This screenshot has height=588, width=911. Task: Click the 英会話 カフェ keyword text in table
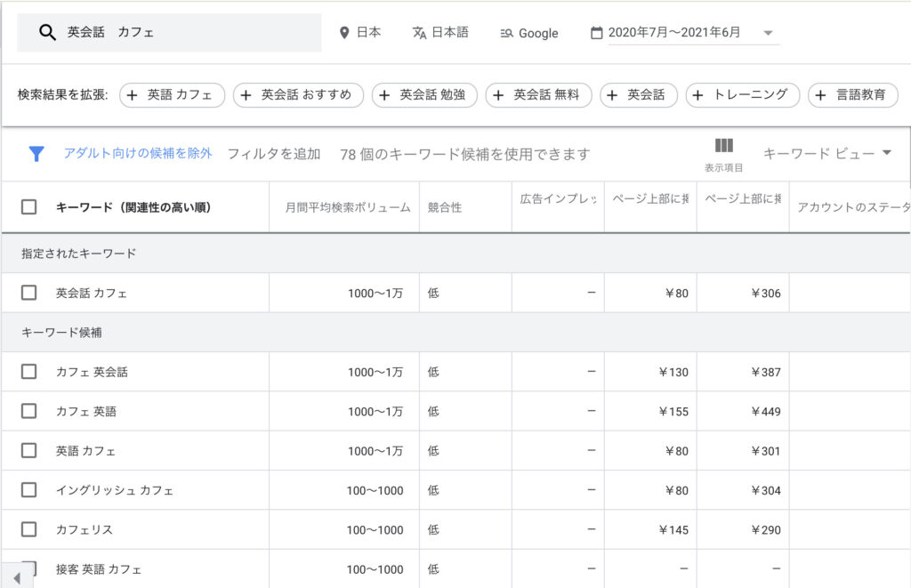[92, 293]
